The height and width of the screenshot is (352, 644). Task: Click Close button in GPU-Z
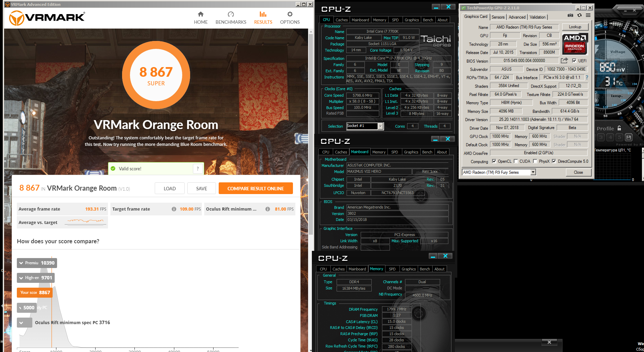click(578, 172)
